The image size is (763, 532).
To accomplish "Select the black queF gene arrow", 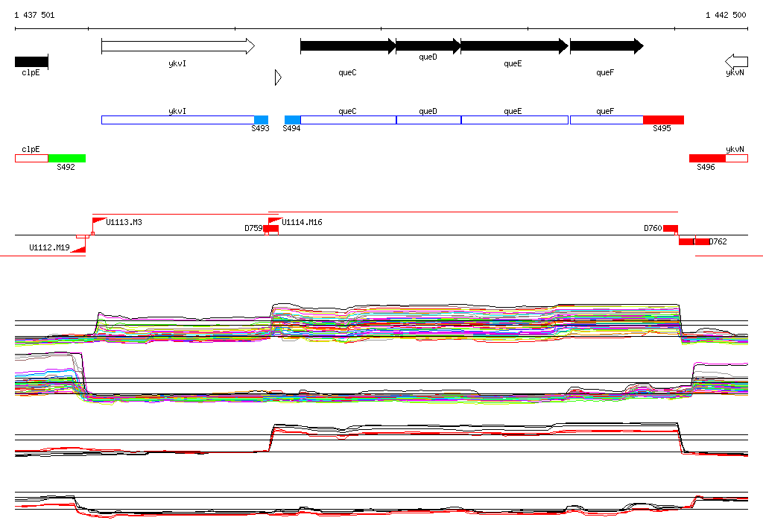I will 607,46.
